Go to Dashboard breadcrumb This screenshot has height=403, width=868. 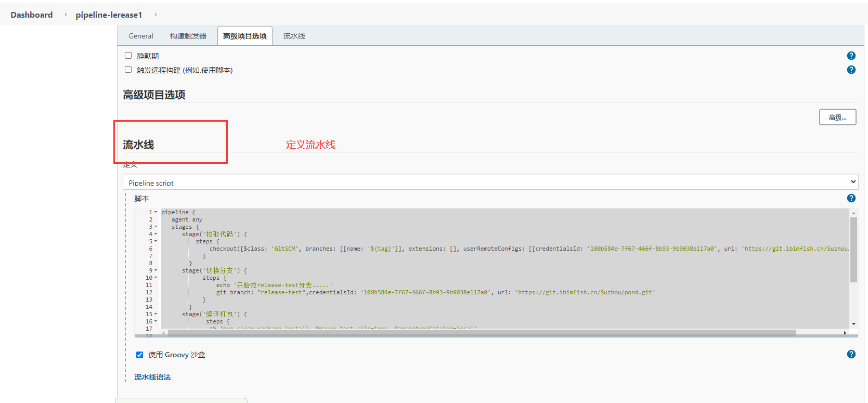click(x=32, y=15)
